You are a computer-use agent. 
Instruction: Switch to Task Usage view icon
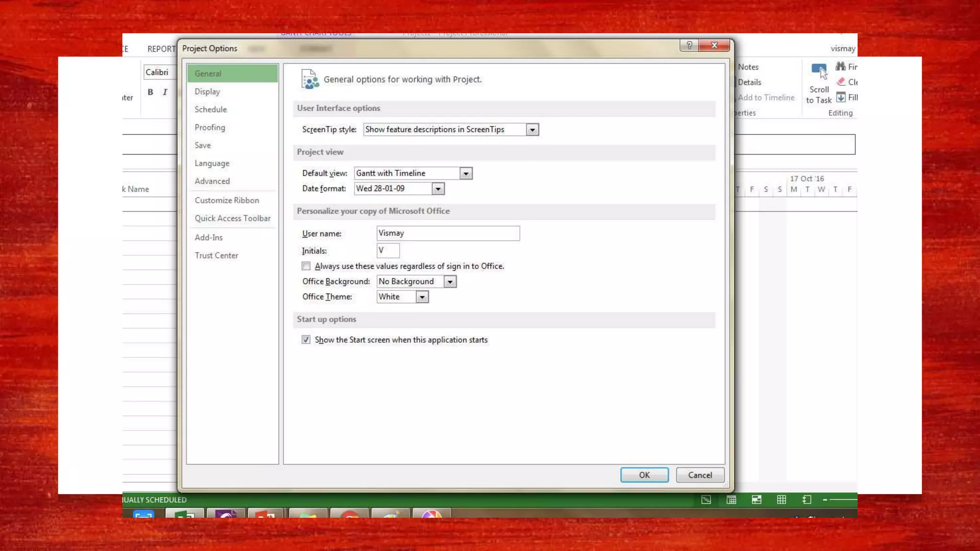click(731, 500)
